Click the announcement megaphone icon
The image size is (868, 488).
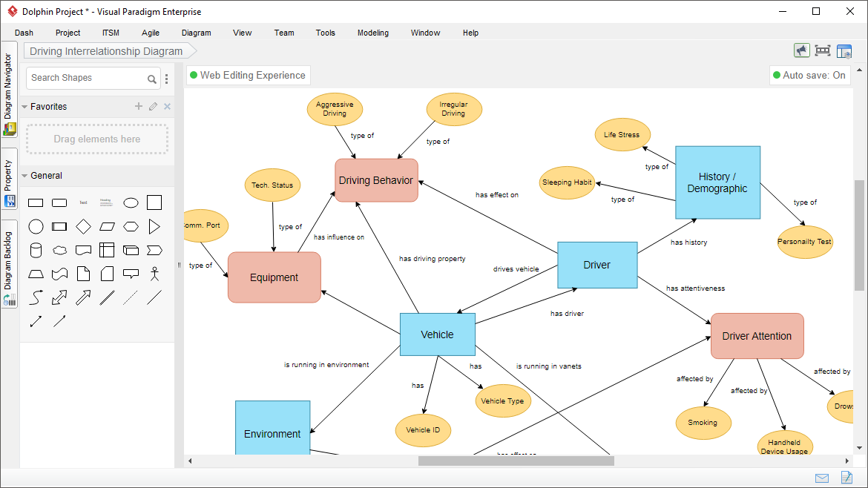tap(801, 51)
